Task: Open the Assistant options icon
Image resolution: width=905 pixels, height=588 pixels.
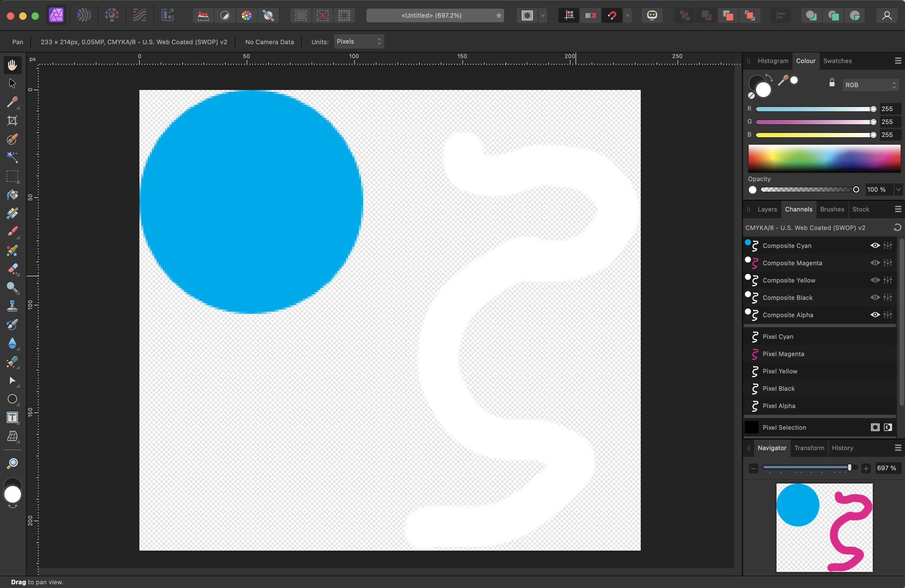Action: 652,15
